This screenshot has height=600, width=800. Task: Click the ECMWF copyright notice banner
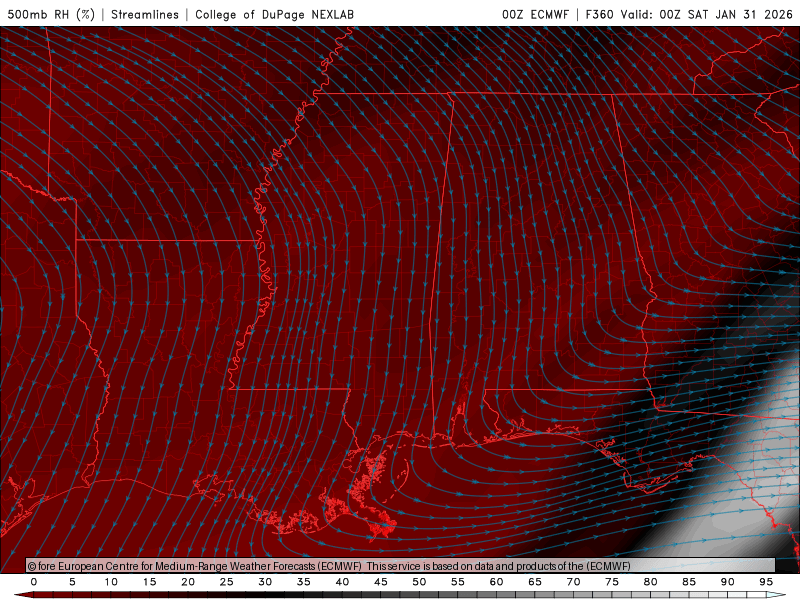click(401, 565)
